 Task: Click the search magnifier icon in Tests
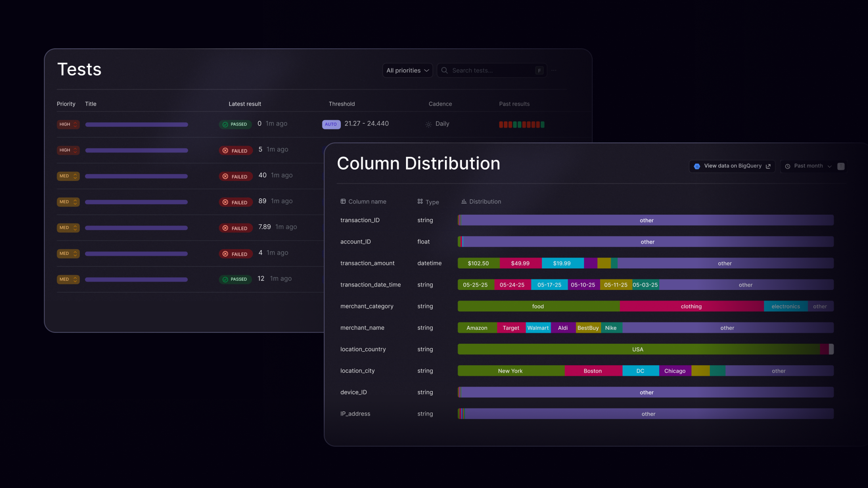coord(444,70)
